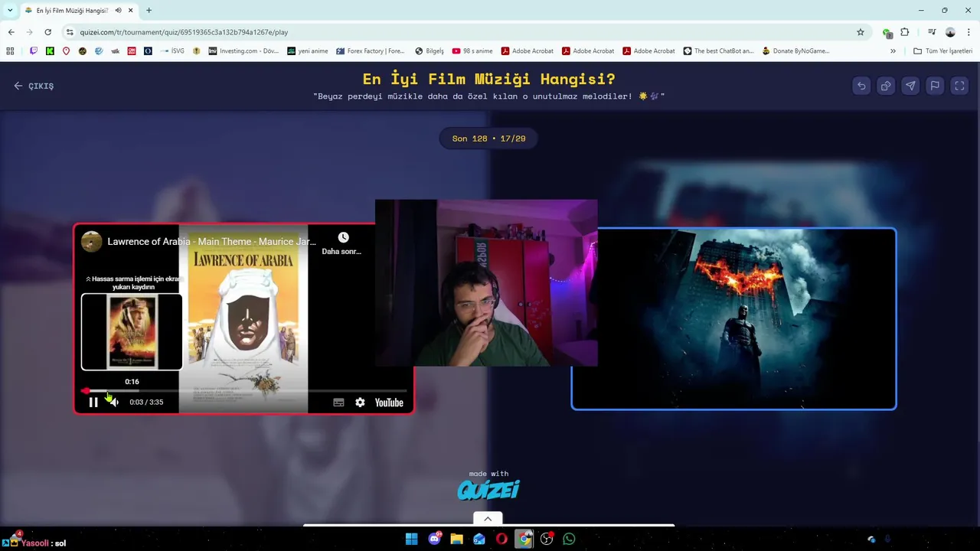Open the 'Donate ByNoGame' bookmark
This screenshot has width=980, height=551.
(x=795, y=51)
